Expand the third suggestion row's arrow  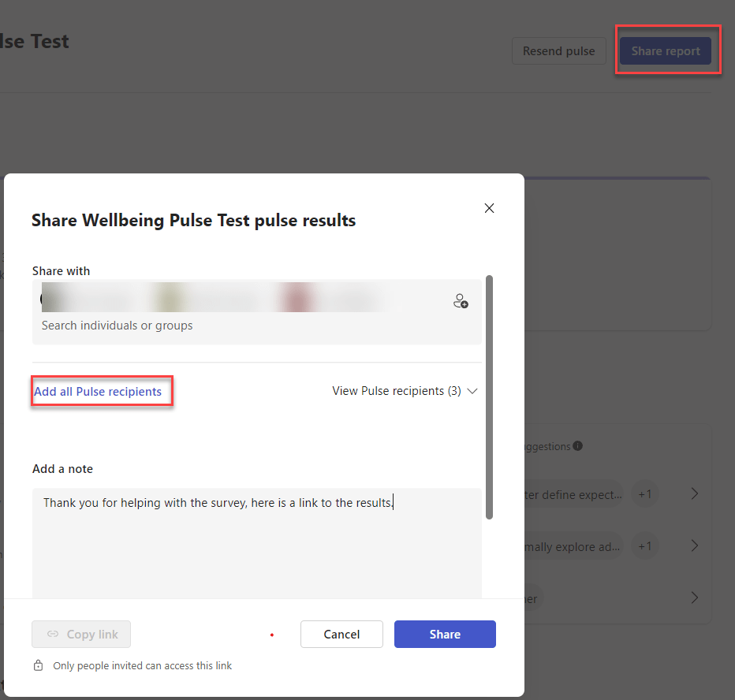694,598
